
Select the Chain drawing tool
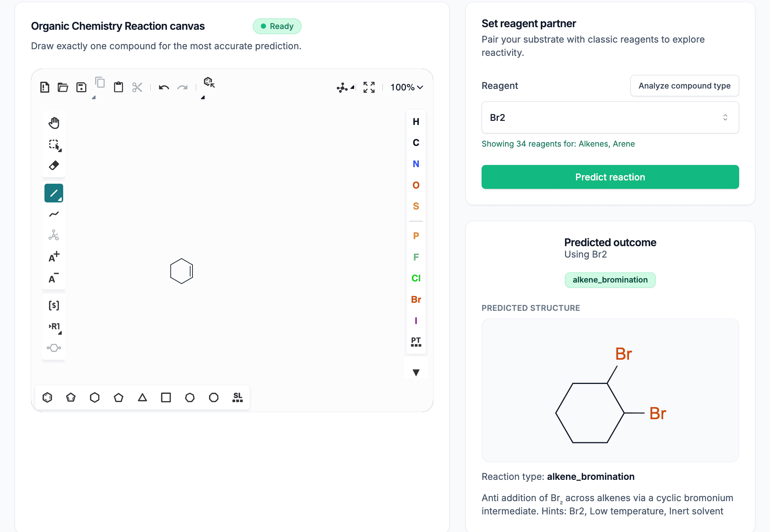53,214
